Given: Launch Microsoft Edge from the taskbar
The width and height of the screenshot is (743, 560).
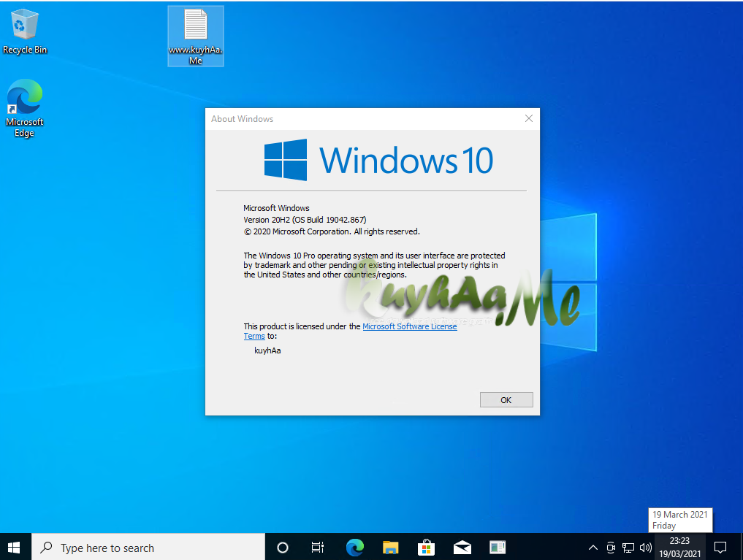Looking at the screenshot, I should click(355, 547).
